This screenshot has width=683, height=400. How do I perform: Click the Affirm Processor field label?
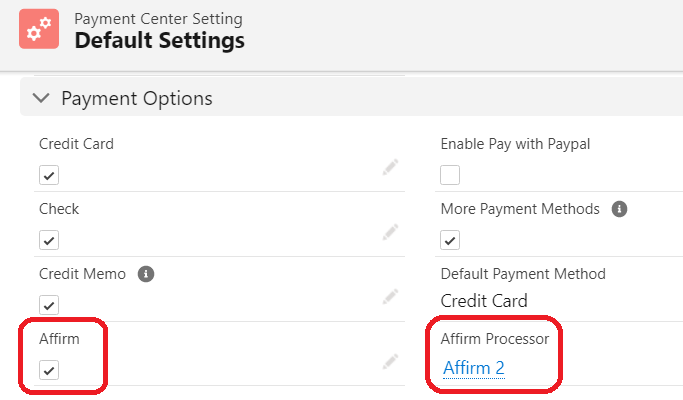(x=495, y=339)
